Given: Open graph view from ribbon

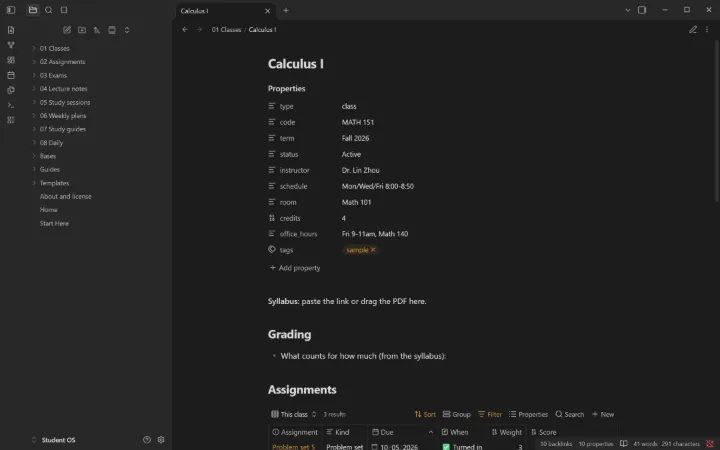Looking at the screenshot, I should click(11, 45).
